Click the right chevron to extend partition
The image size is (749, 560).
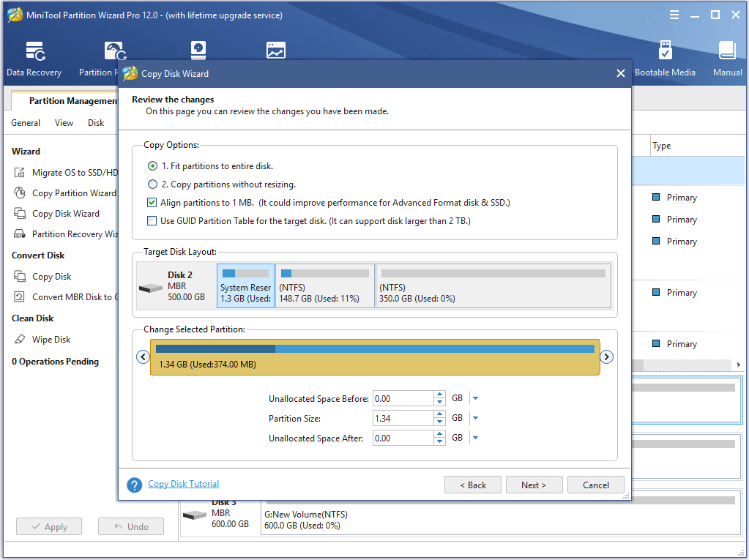point(606,356)
